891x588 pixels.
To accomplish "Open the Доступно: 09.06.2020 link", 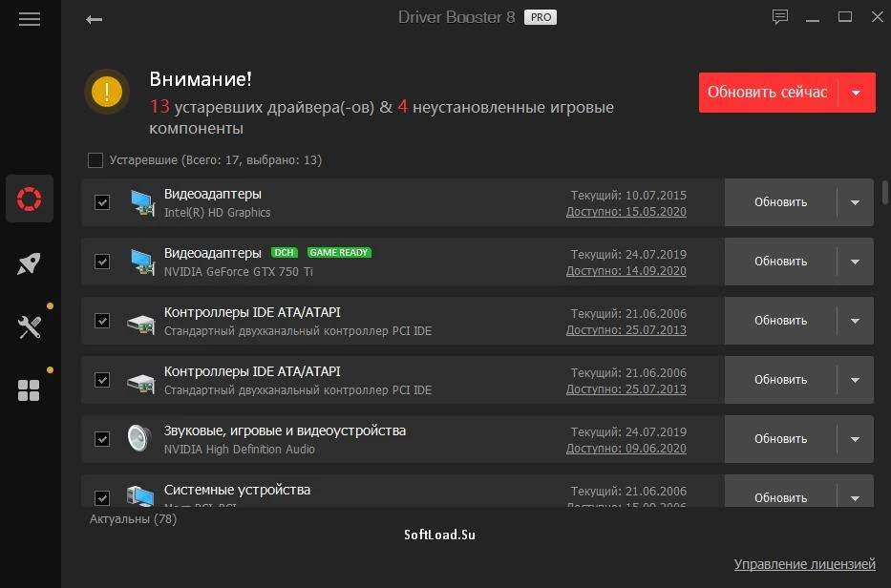I will click(x=626, y=448).
